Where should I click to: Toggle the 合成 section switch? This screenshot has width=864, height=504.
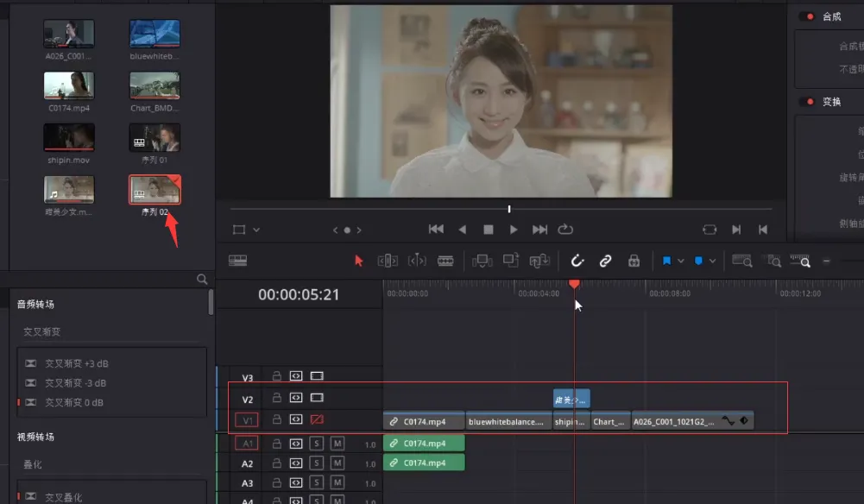(x=807, y=16)
